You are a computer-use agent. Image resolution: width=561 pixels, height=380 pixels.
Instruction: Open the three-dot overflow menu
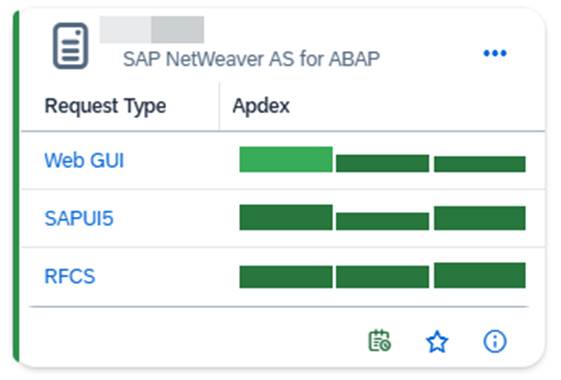point(495,53)
